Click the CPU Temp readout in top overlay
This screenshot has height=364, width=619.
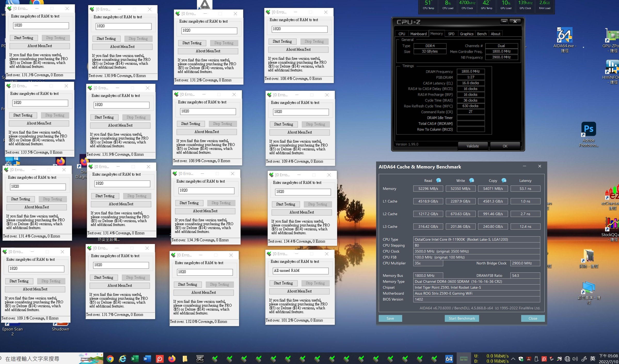(428, 5)
